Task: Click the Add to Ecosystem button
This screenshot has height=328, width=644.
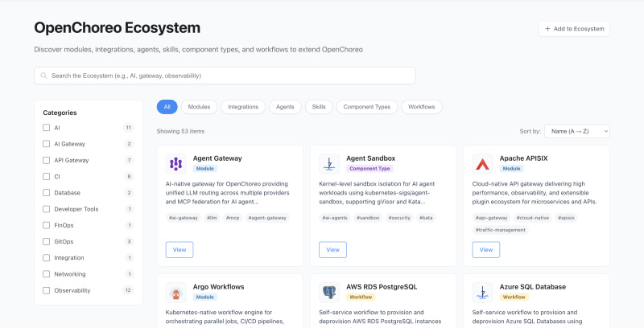Action: pos(574,29)
